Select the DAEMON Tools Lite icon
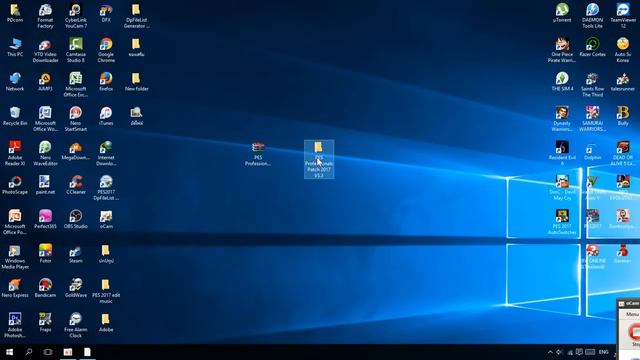The width and height of the screenshot is (640, 360). 593,16
